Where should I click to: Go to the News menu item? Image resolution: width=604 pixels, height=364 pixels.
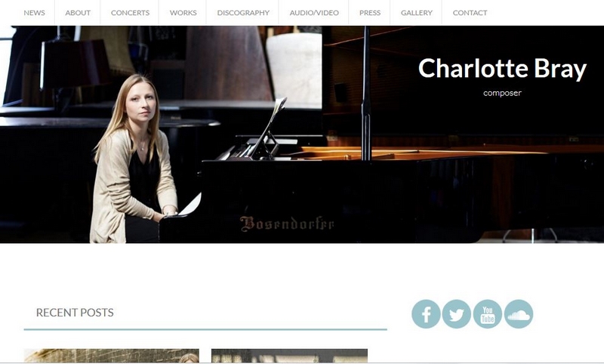pos(34,13)
